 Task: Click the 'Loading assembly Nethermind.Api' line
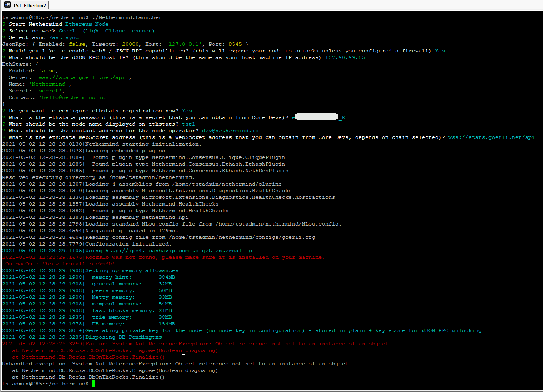point(95,217)
